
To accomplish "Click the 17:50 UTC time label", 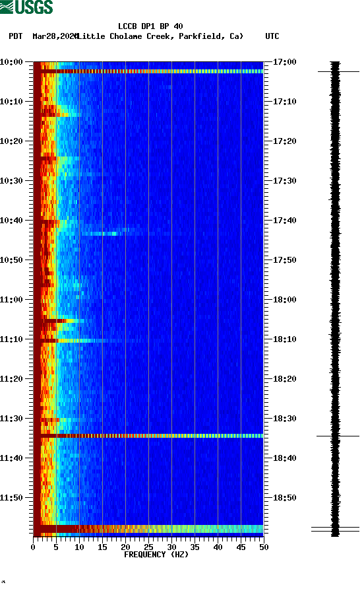I will (284, 260).
